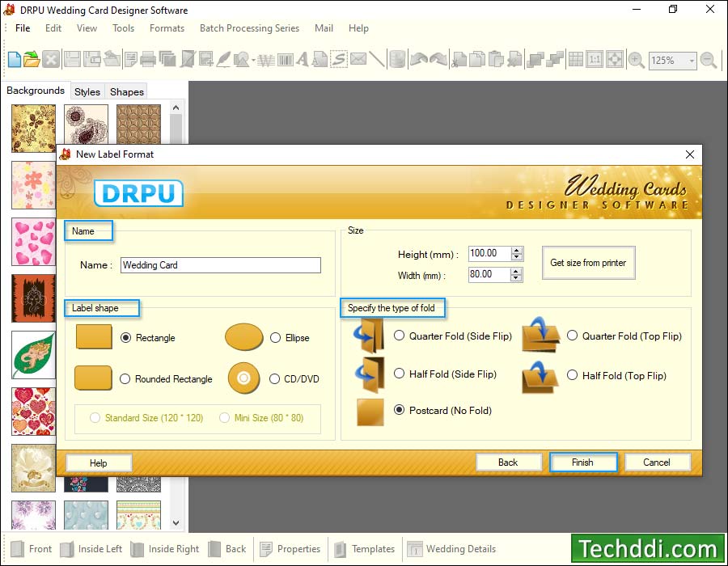This screenshot has width=728, height=566.
Task: Click the Print toolbar icon
Action: tap(148, 60)
